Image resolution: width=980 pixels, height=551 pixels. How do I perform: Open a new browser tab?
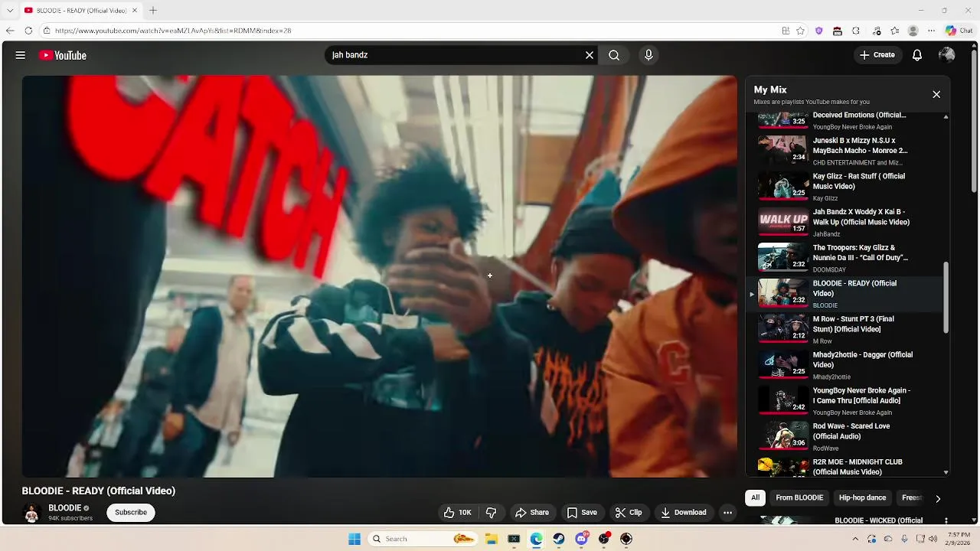tap(153, 10)
